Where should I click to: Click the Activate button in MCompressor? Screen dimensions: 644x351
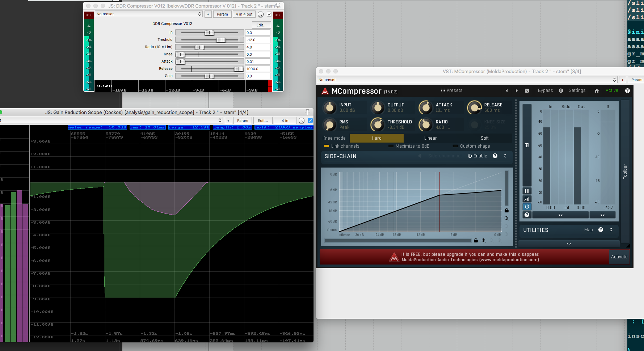click(x=619, y=257)
